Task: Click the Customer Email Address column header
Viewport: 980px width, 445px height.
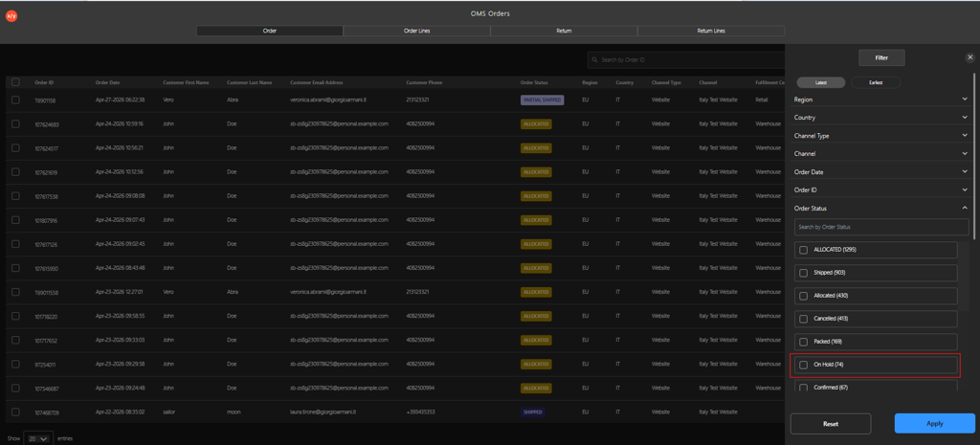Action: point(316,82)
